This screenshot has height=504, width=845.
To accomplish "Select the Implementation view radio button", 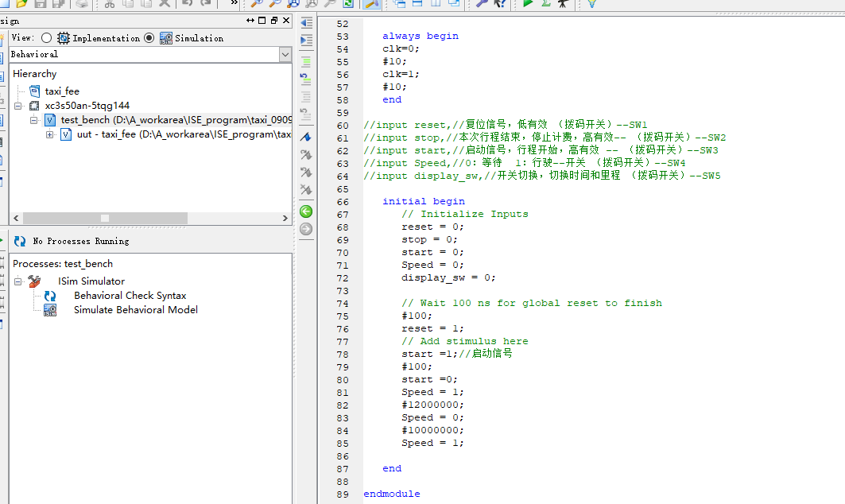I will point(46,38).
